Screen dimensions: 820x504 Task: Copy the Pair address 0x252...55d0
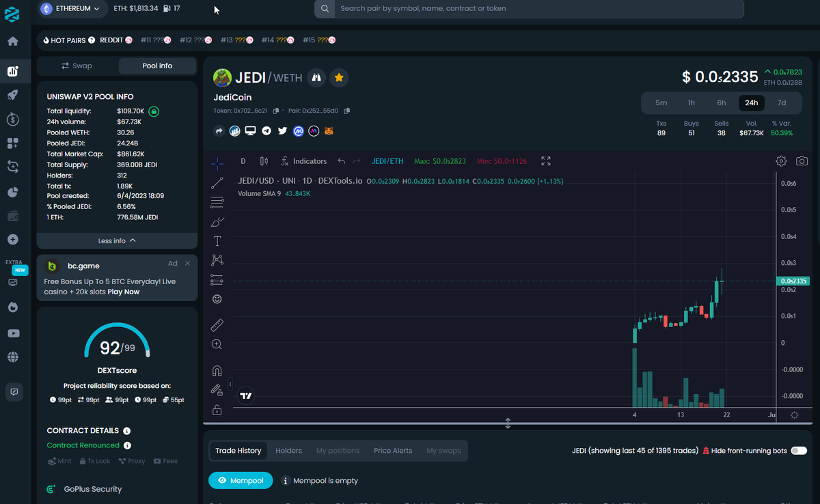(x=347, y=111)
